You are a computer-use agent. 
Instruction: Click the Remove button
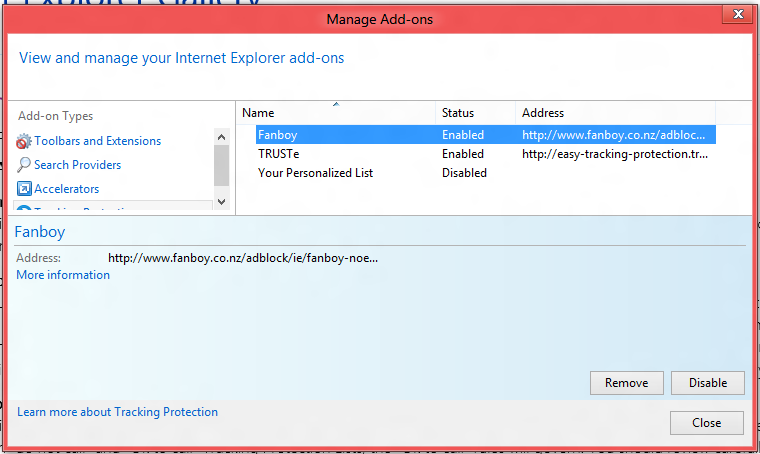[x=626, y=383]
